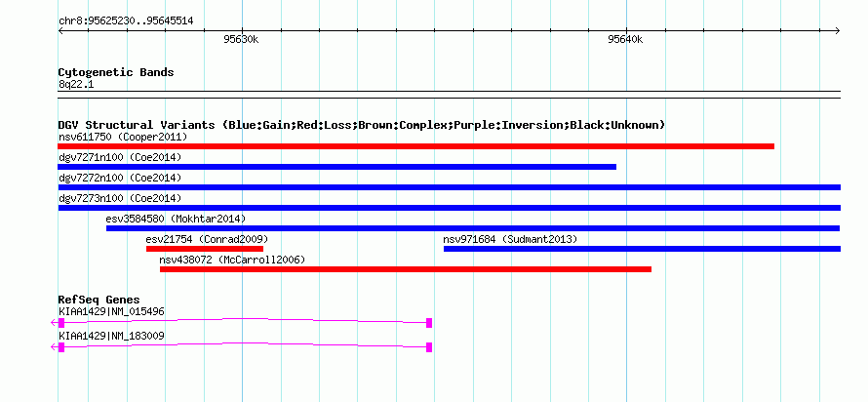This screenshot has height=402, width=868.
Task: Open the dgv7273n100 (Coe2014) label
Action: [x=120, y=198]
